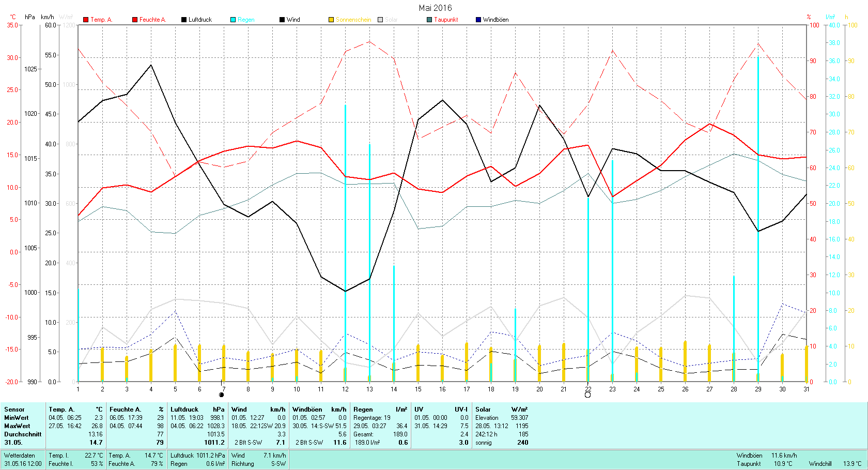868x470 pixels.
Task: Click the MinWert row label
Action: click(x=17, y=418)
